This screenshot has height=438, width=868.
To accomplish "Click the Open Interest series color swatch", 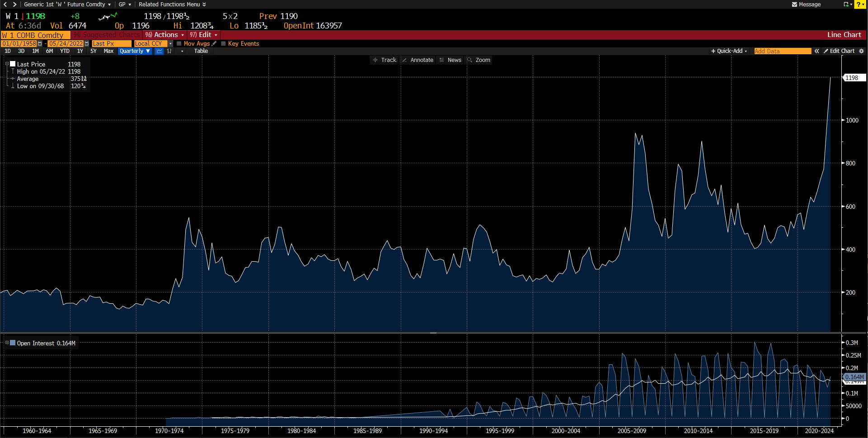I will coord(13,343).
